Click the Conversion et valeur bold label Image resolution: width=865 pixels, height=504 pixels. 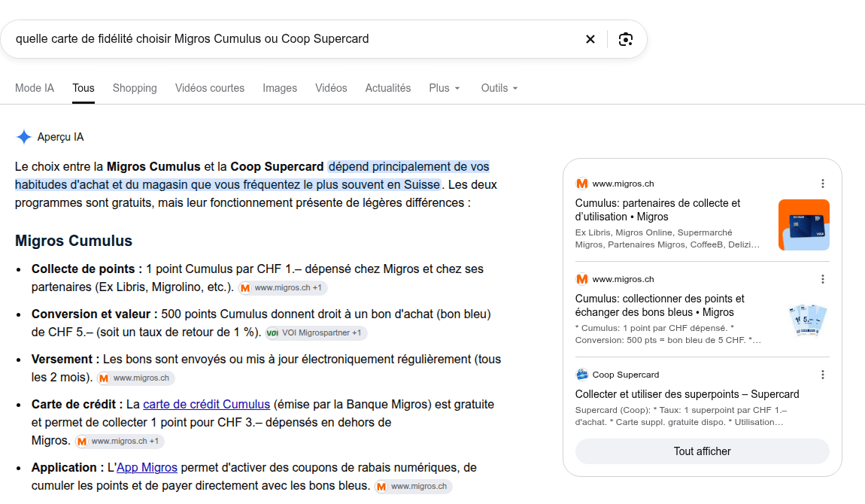coord(94,314)
